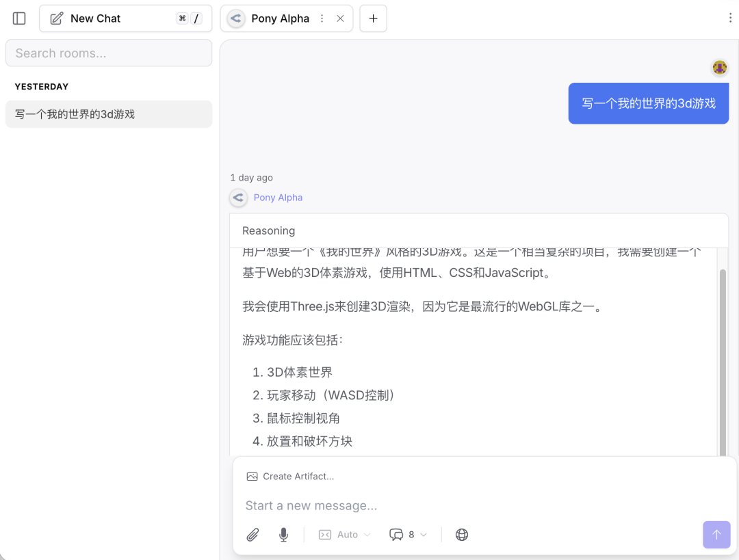Select the blue user message bubble

tap(649, 103)
